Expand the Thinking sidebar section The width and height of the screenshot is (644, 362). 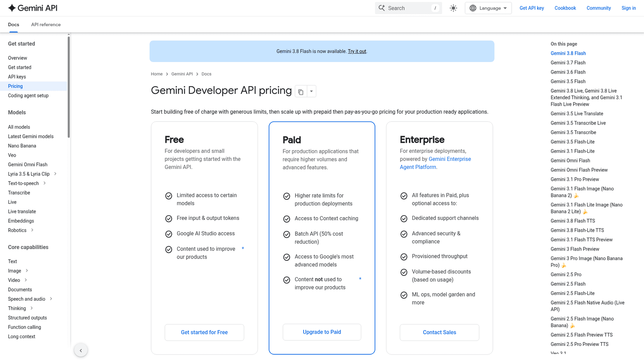[32, 308]
